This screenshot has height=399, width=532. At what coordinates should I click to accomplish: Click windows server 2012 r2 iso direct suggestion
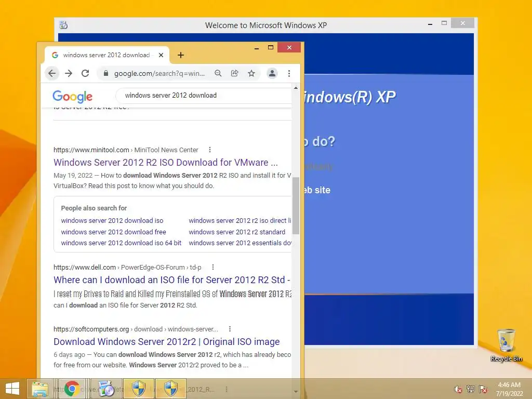coord(240,220)
